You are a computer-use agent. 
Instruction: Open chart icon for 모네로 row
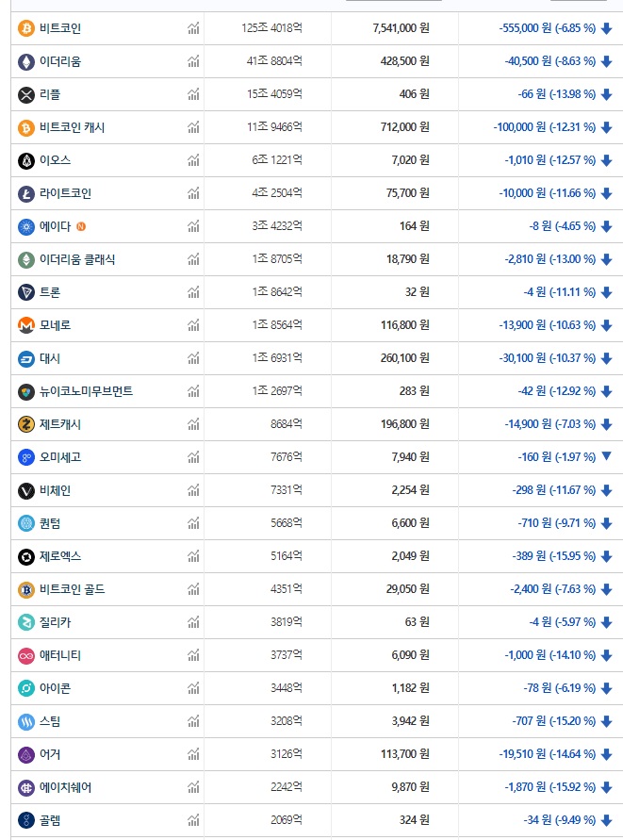(193, 325)
